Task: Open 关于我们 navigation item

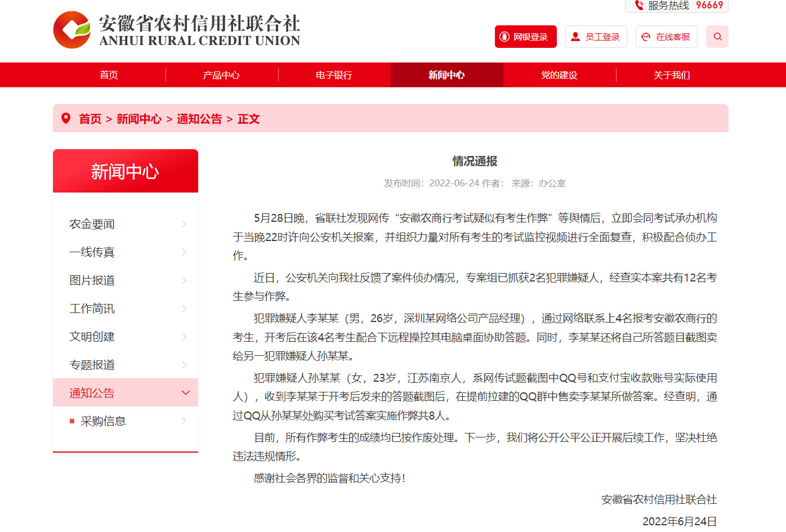Action: coord(672,75)
